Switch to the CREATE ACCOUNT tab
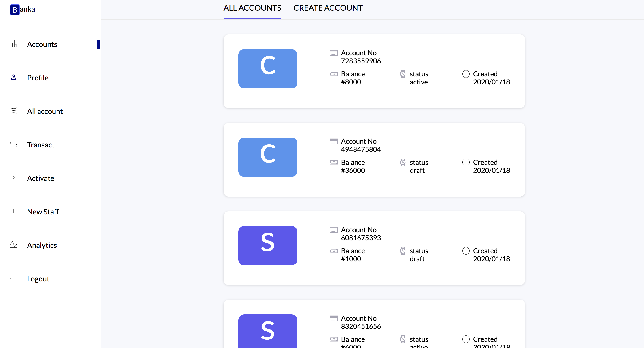 328,8
